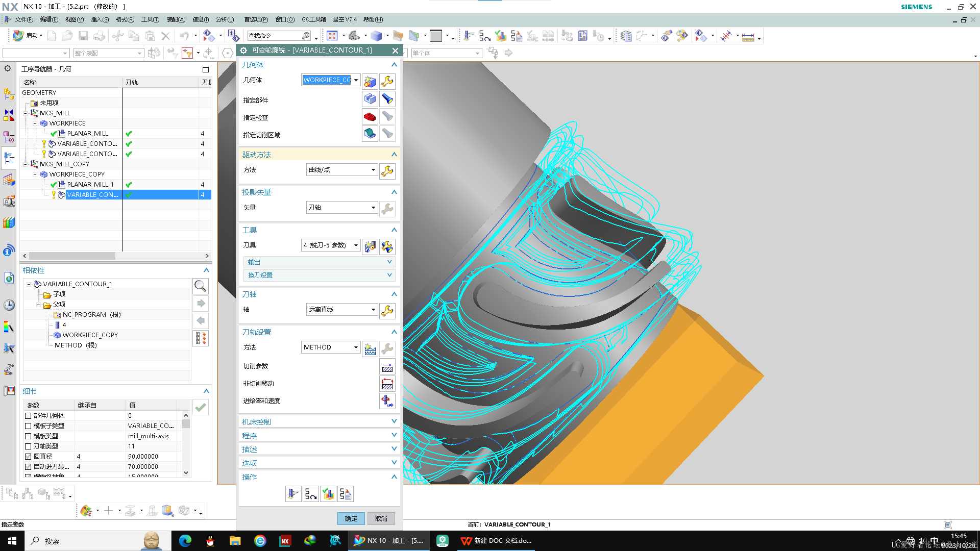Edit geometry wrench icon beside WORKPIECE dropdown
The image size is (980, 551).
click(x=387, y=81)
